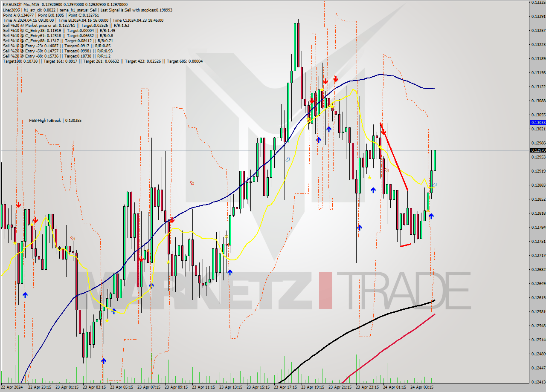
Task: Click the '23 Apr 11:15' time axis label
Action: [203, 387]
